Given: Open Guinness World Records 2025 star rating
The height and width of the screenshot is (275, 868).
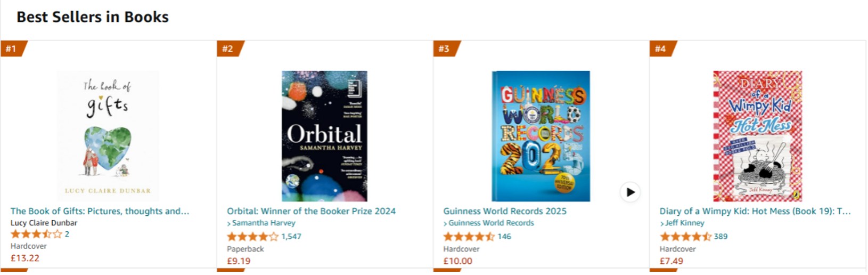Looking at the screenshot, I should pyautogui.click(x=469, y=237).
